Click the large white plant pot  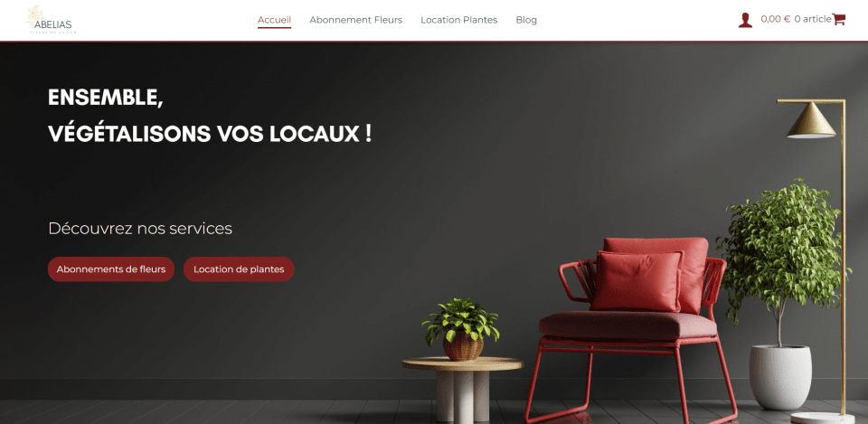click(x=780, y=377)
